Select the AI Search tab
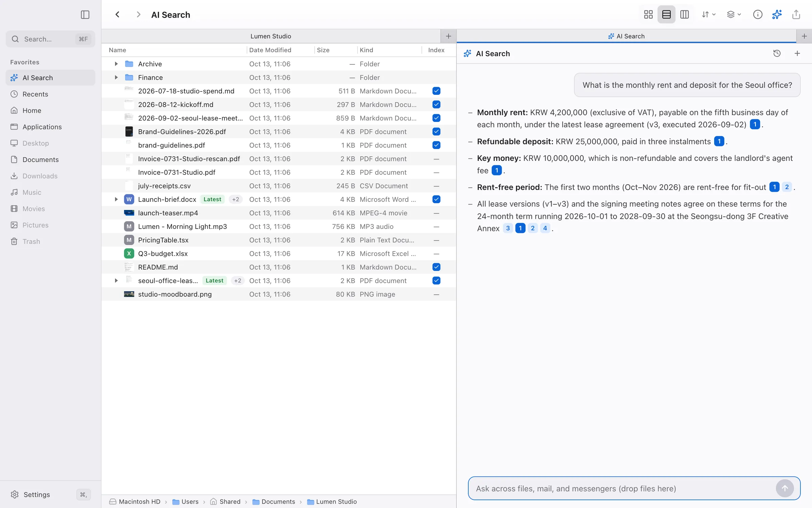This screenshot has width=812, height=508. (626, 36)
